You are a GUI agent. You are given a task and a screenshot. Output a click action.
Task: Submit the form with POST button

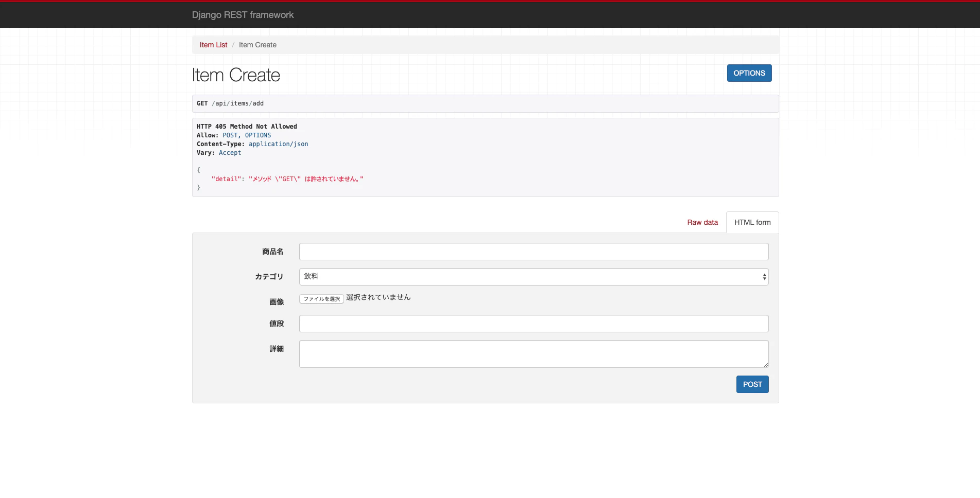click(x=752, y=384)
